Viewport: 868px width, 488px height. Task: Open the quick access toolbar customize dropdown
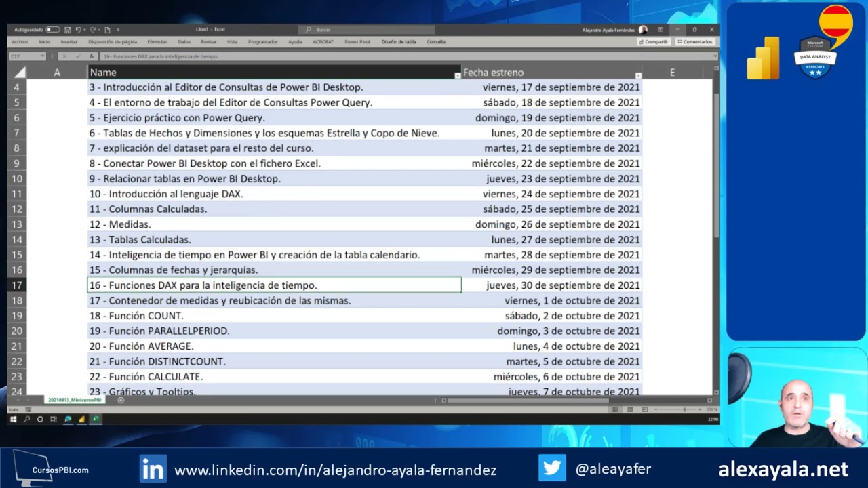tap(118, 30)
